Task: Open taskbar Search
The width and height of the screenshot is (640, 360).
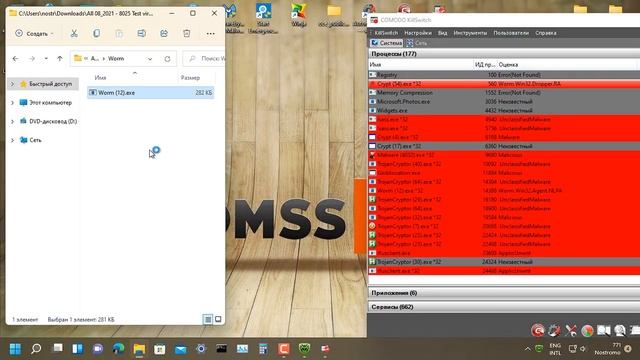Action: pos(36,349)
